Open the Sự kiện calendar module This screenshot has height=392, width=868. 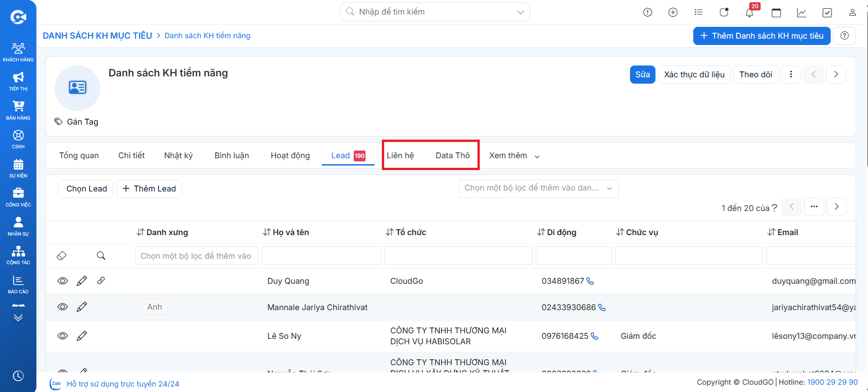(x=18, y=168)
